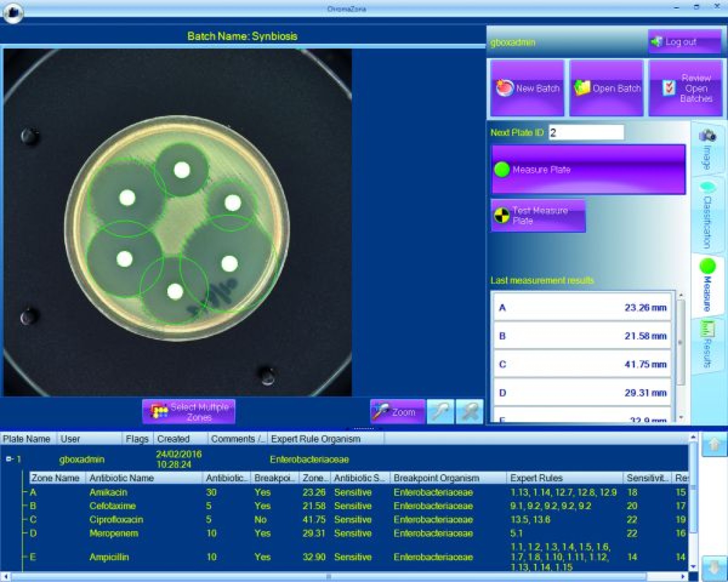Click the Next Plate ID input field
This screenshot has height=582, width=728.
point(586,133)
